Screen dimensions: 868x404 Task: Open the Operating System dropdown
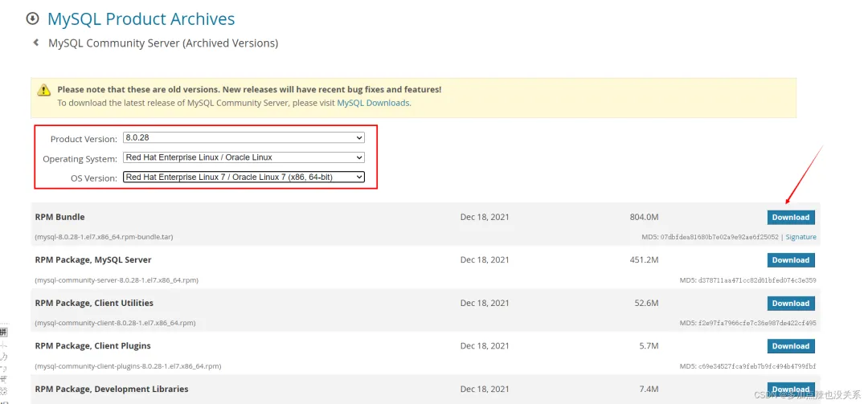244,157
